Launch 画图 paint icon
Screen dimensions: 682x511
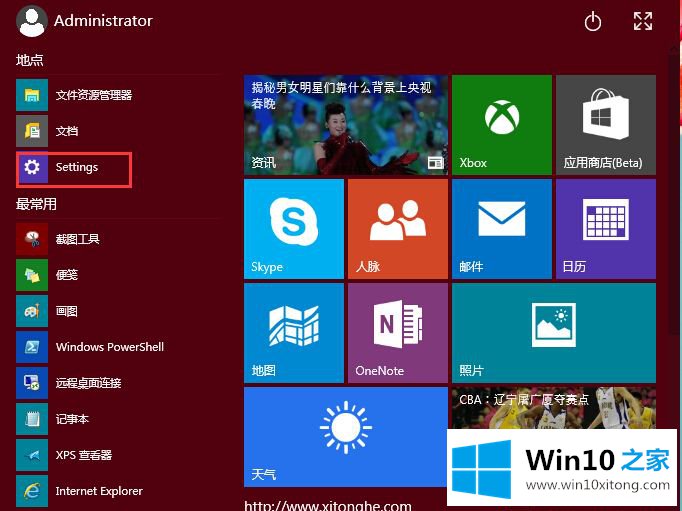point(32,311)
